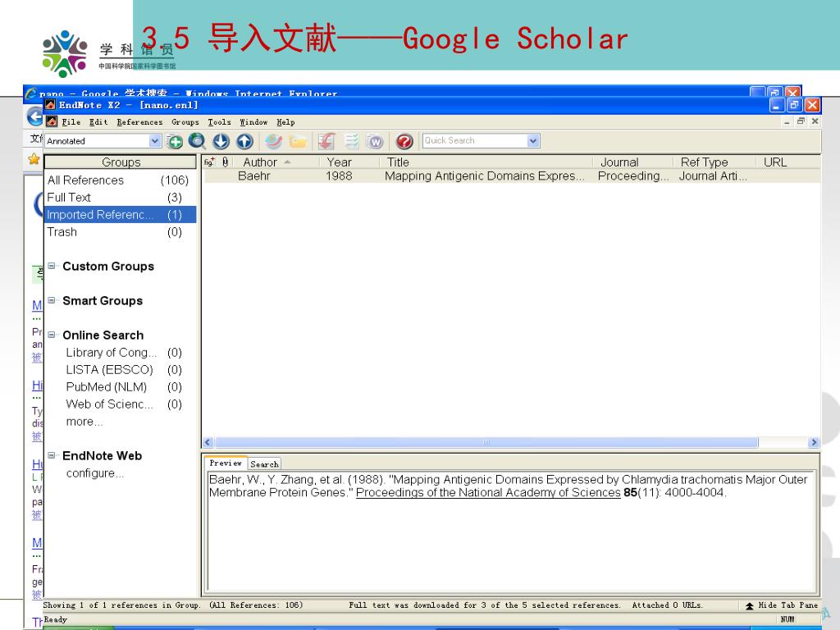Click 'Showing 1 of 1 references' status text
Screen dimensions: 840x630
[x=121, y=605]
